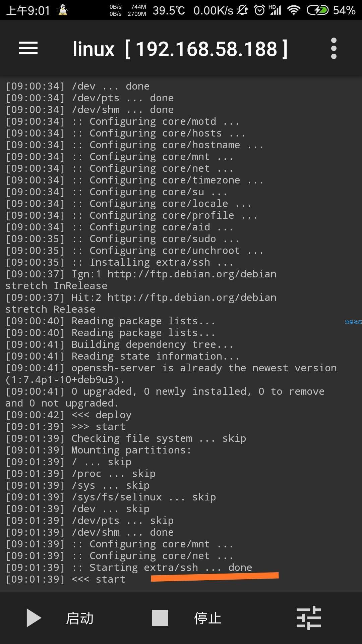Click the small blue watermark on the right edge
The height and width of the screenshot is (644, 362).
(353, 322)
